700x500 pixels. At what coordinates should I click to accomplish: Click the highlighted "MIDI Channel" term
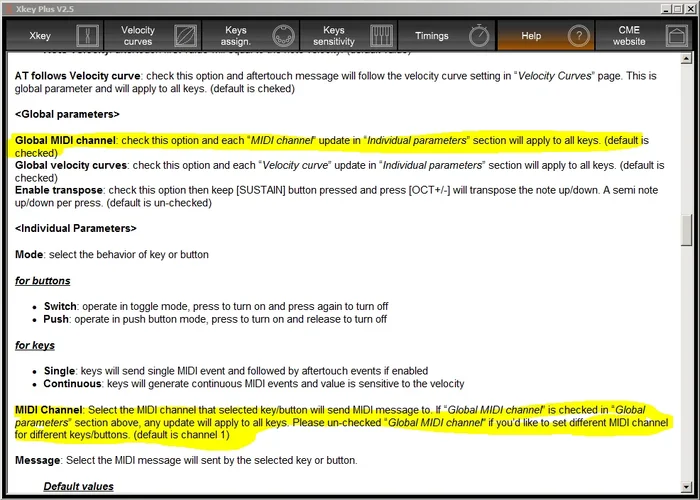[49, 410]
